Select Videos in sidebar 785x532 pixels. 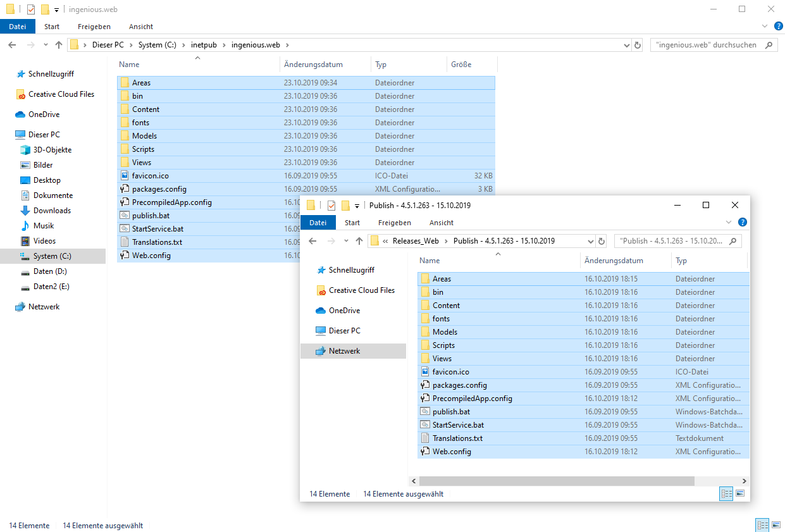(x=44, y=241)
